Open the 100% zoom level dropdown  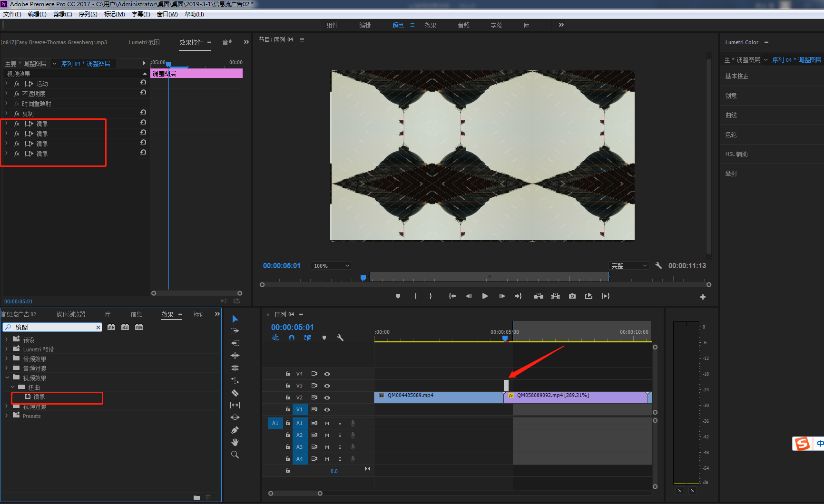[x=331, y=266]
